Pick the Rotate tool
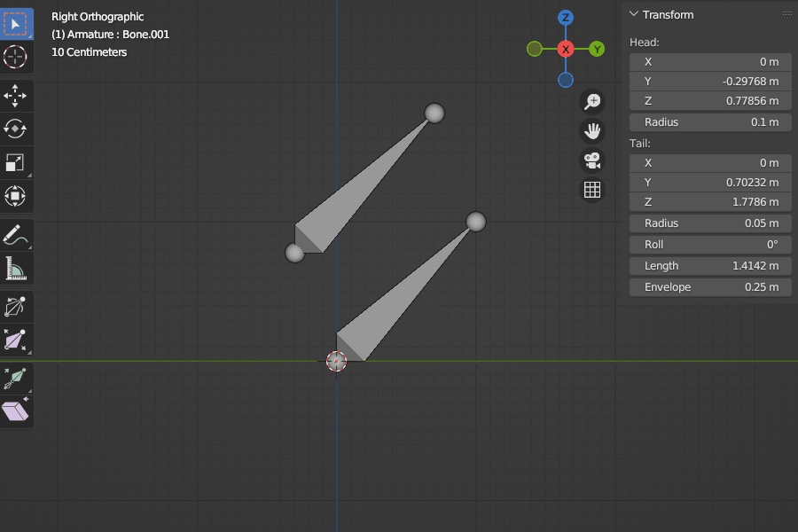 pos(16,129)
